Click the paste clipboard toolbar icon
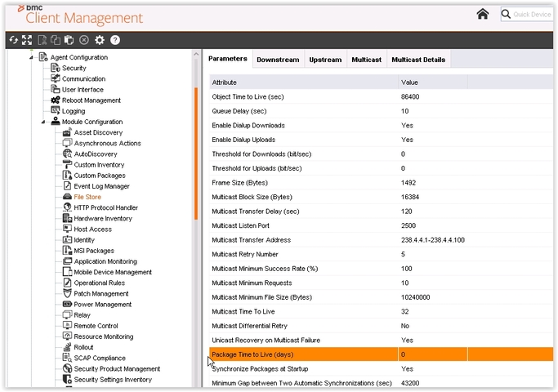This screenshot has width=558, height=392. click(x=69, y=39)
